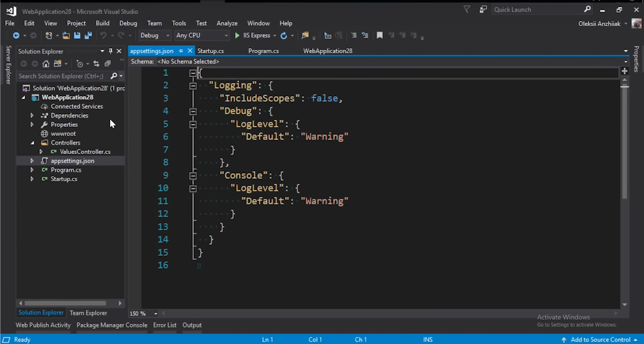Image resolution: width=644 pixels, height=344 pixels.
Task: Open the Debug configuration dropdown
Action: pyautogui.click(x=155, y=36)
